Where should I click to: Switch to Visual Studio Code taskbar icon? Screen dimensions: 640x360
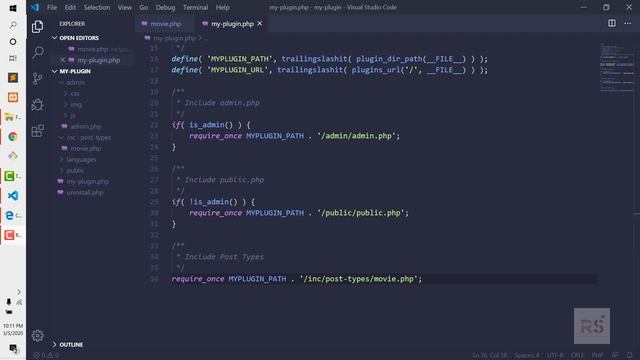(x=13, y=196)
